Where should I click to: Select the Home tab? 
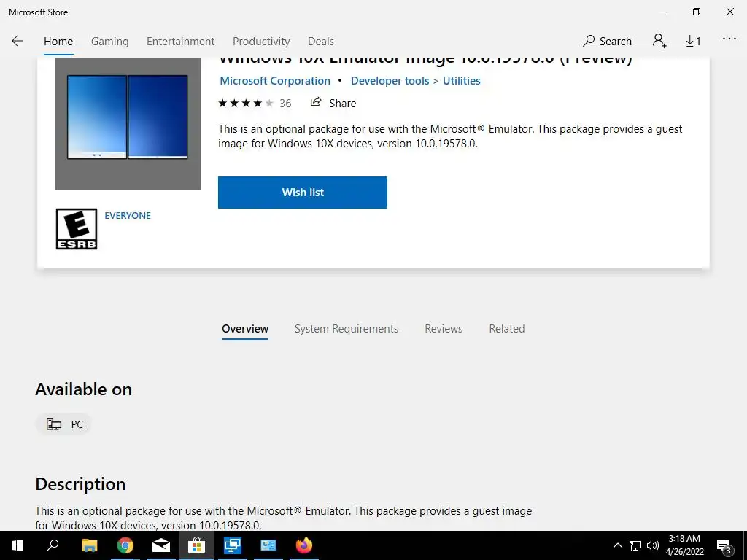[x=58, y=42]
